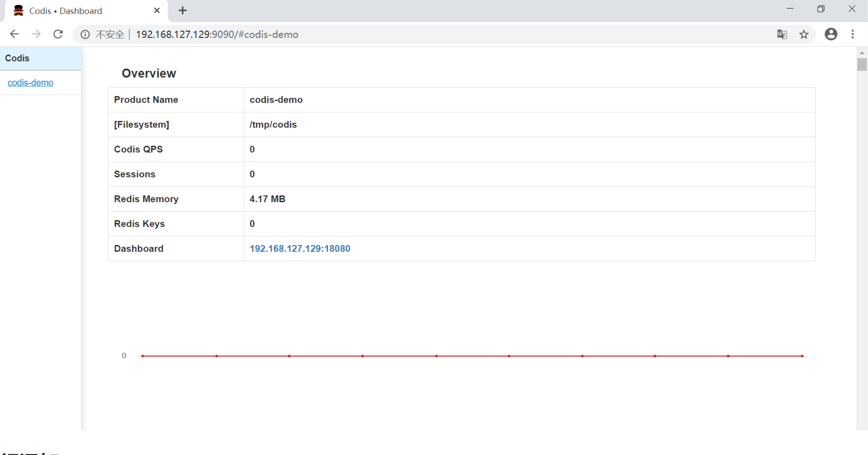The width and height of the screenshot is (868, 455).
Task: Click the first QPS chart data point
Action: [143, 356]
